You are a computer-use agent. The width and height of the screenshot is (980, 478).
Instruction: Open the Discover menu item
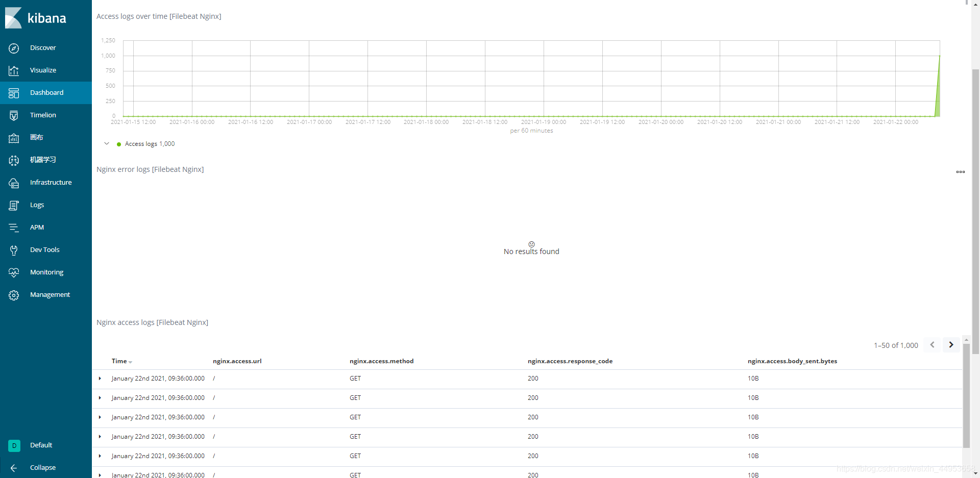coord(43,48)
